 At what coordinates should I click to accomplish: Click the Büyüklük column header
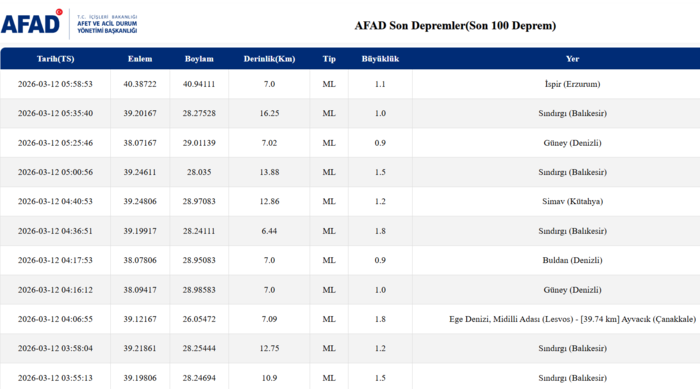point(380,59)
